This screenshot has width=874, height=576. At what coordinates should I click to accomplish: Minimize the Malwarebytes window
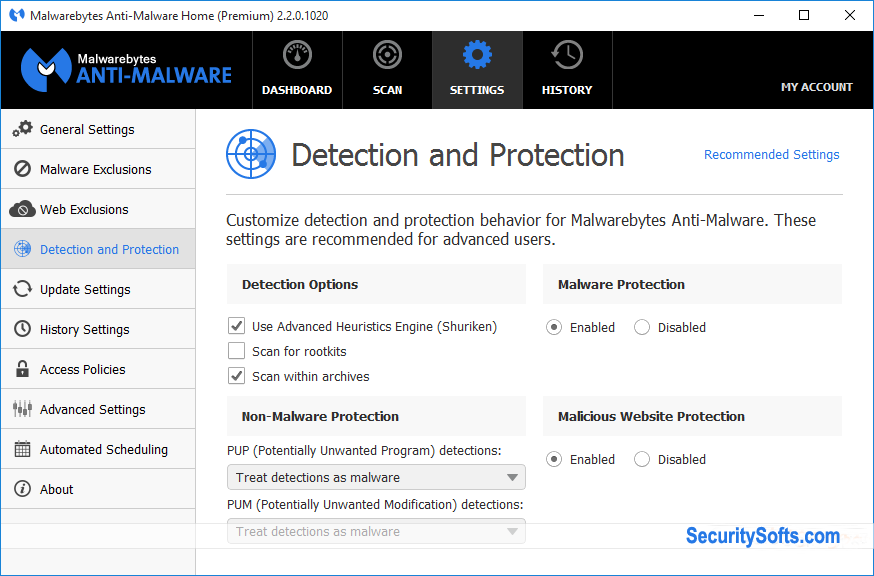[759, 16]
